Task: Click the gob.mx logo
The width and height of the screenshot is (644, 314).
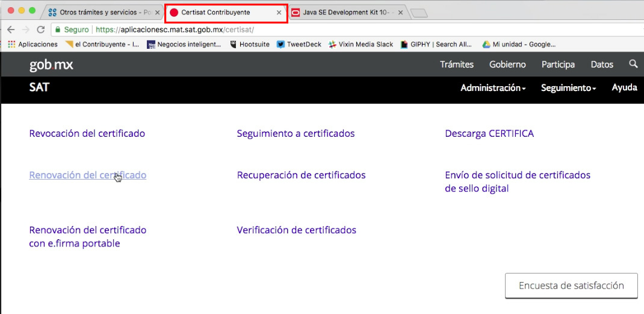Action: 51,64
